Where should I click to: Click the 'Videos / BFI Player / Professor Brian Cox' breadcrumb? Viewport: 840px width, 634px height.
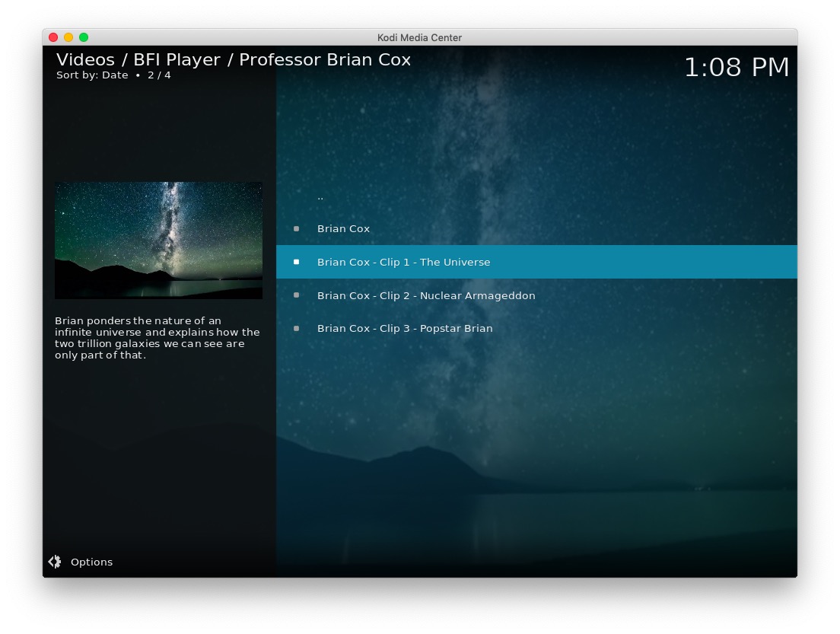234,59
